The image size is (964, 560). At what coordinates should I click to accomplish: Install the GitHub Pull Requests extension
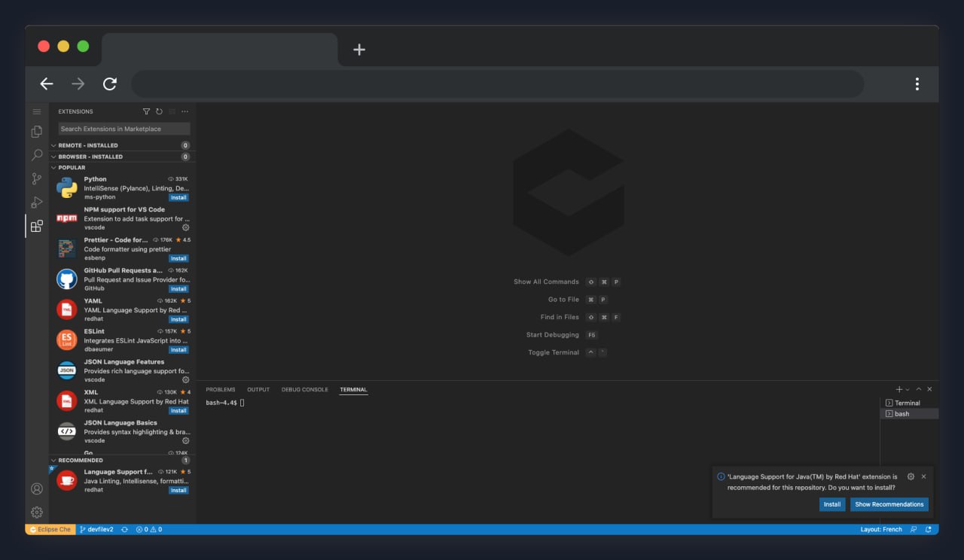coord(178,289)
